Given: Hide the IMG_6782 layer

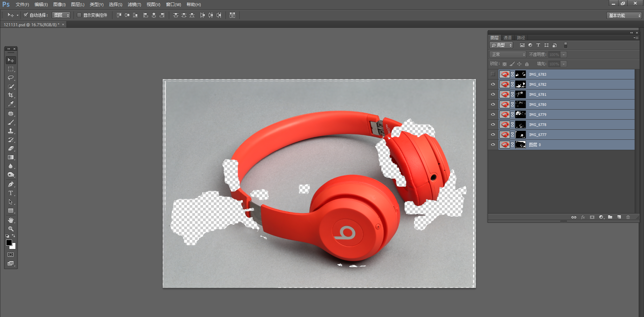Looking at the screenshot, I should (493, 84).
